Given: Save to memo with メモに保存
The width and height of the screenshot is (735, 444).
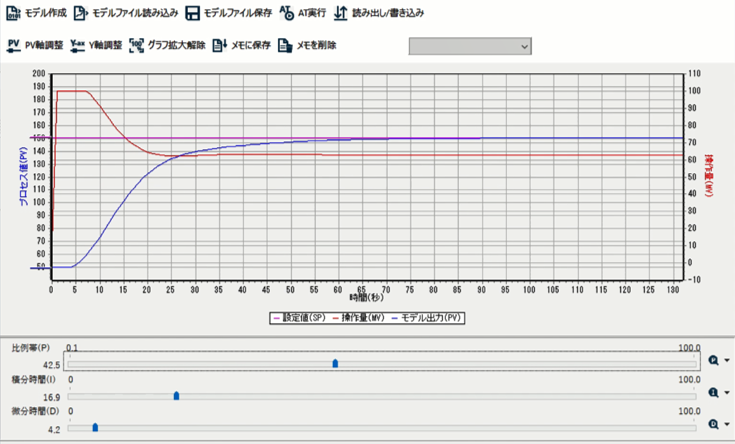Looking at the screenshot, I should (219, 45).
